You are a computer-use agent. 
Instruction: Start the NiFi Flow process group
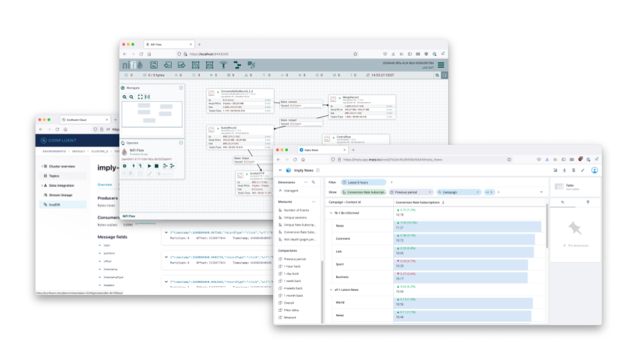pyautogui.click(x=149, y=166)
